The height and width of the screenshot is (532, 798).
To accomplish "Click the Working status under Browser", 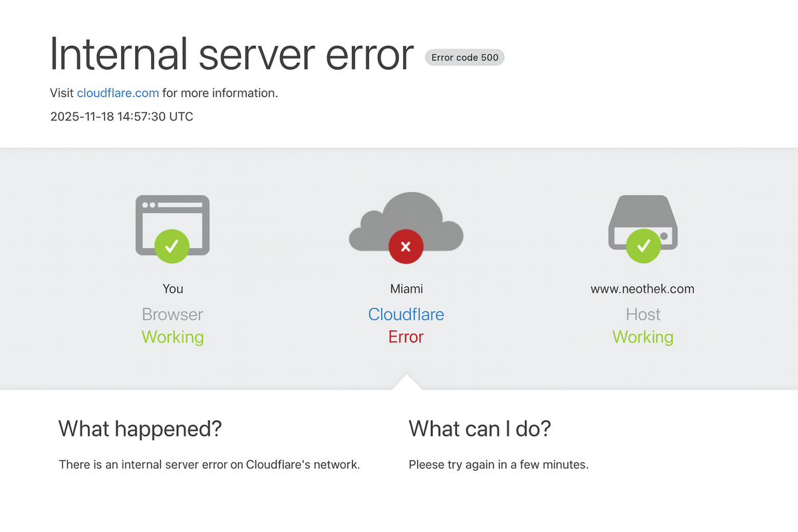I will click(172, 336).
